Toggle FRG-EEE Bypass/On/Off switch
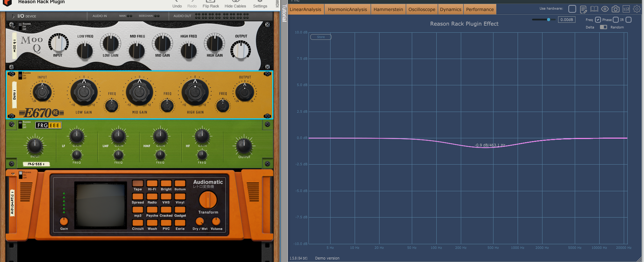Image resolution: width=644 pixels, height=262 pixels. [20, 125]
